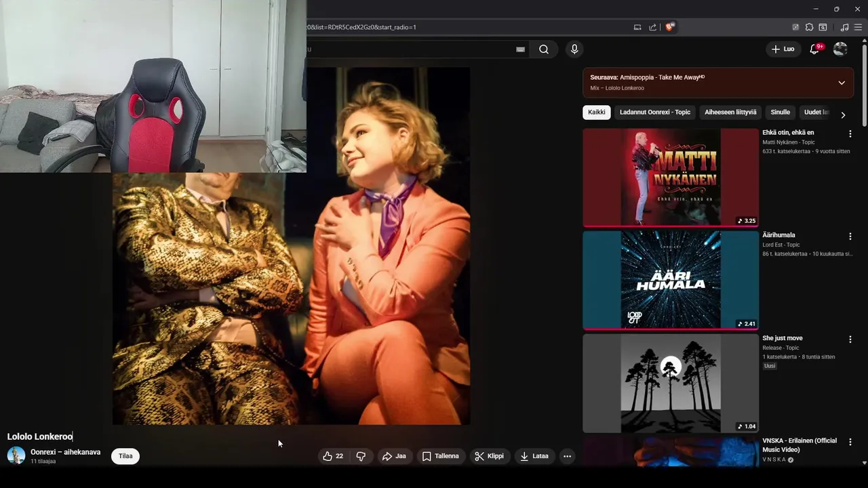
Task: Download video with Lataa button
Action: (x=534, y=456)
